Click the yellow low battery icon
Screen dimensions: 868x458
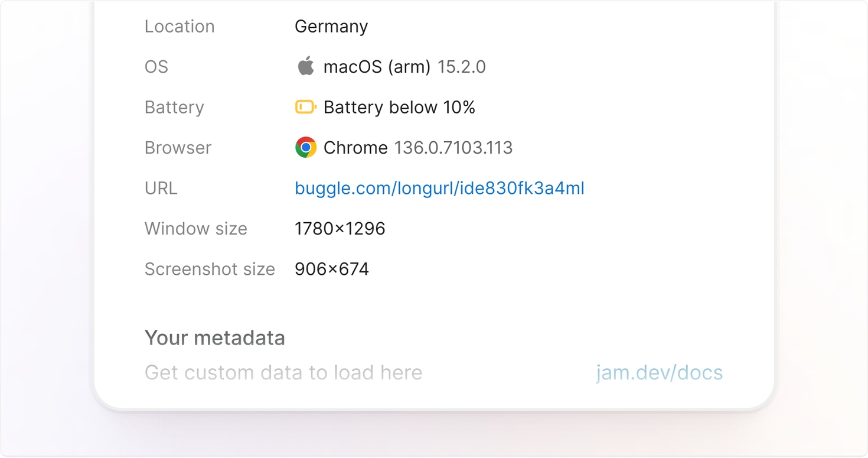(x=305, y=107)
